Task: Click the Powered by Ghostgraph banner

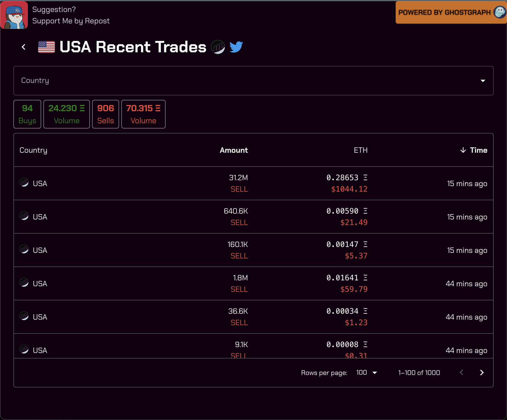Action: tap(451, 13)
